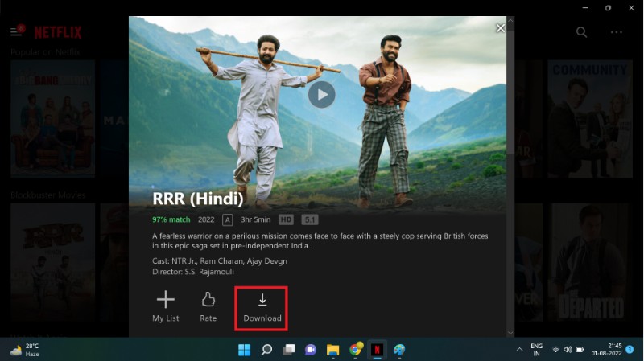Click the 5.1 audio badge
644x361 pixels.
click(310, 219)
